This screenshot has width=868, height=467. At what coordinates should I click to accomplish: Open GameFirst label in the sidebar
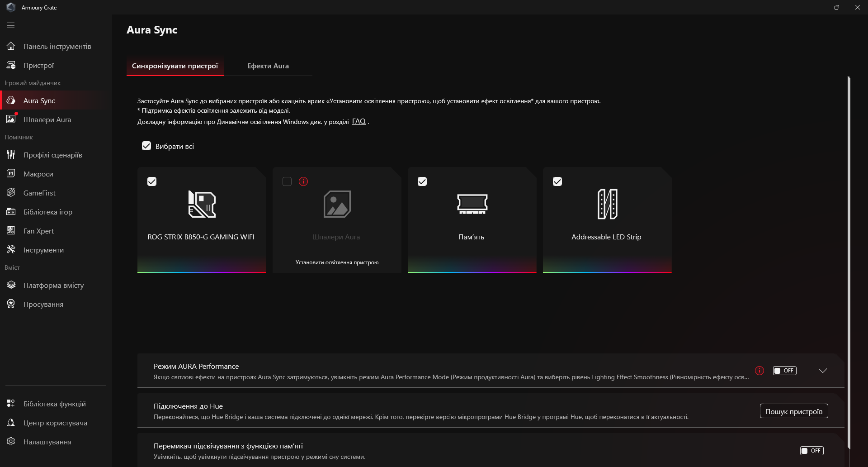(40, 193)
